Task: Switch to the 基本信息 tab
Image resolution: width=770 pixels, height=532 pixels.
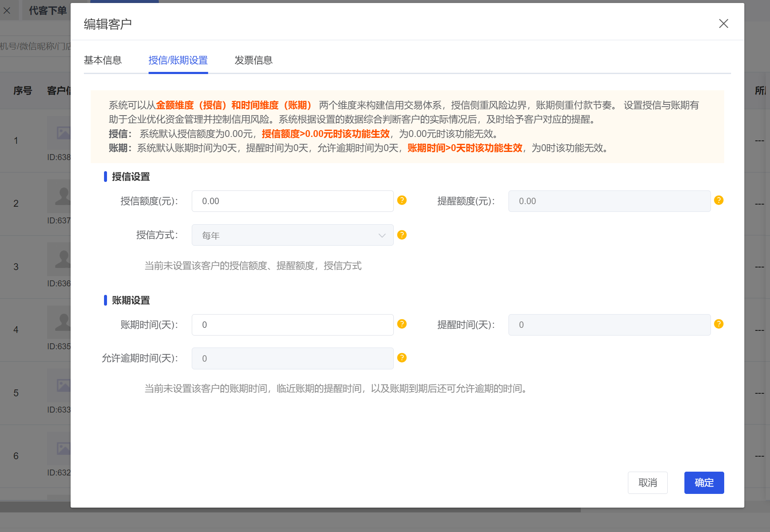Action: (x=103, y=60)
